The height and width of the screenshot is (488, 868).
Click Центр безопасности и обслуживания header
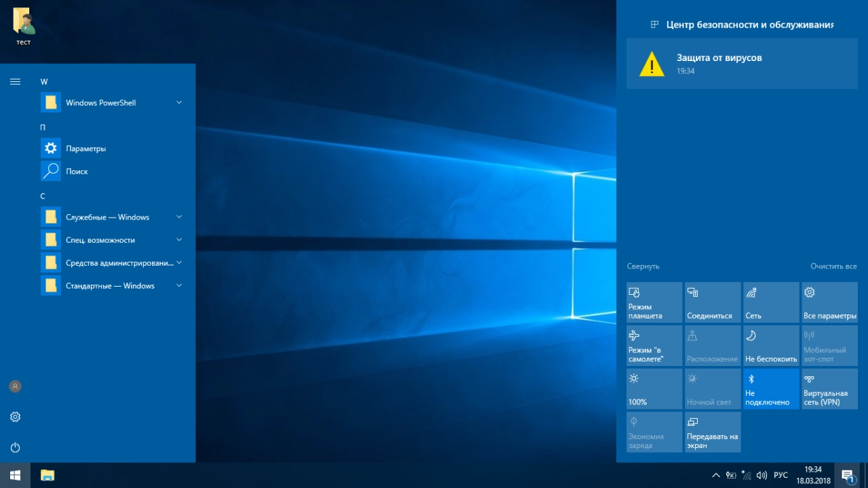pos(749,24)
